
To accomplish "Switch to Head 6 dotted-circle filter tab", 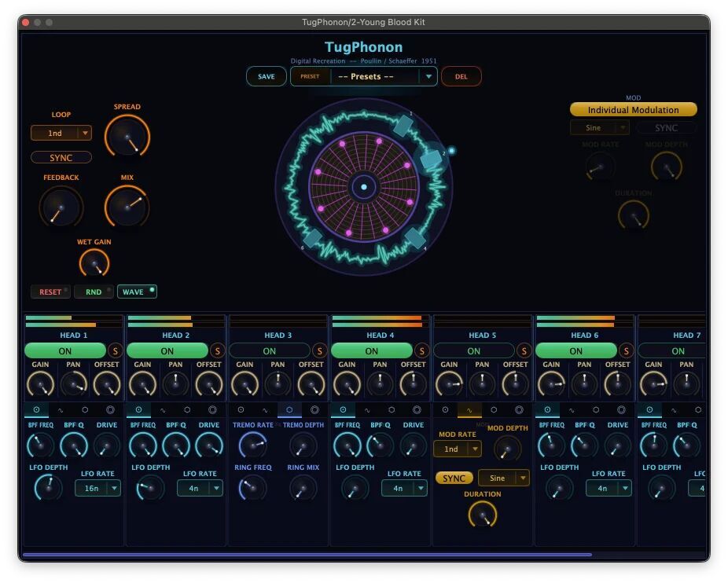I will point(547,410).
